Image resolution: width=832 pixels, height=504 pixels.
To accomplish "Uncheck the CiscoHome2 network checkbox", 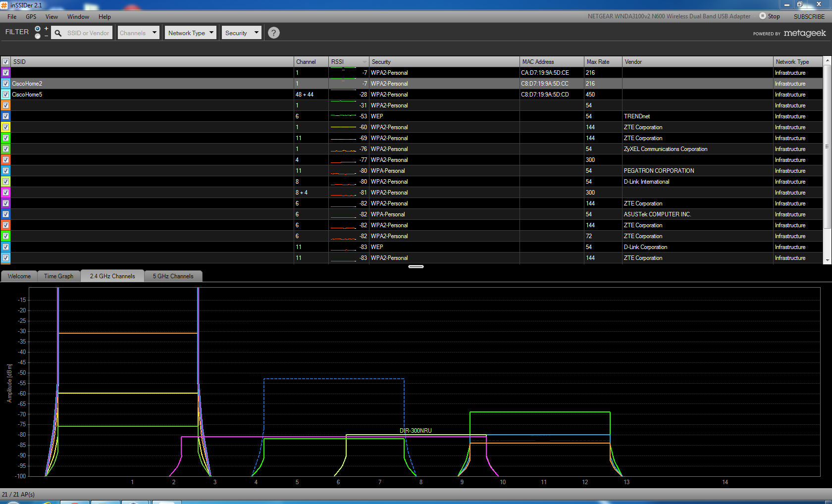I will pos(6,84).
